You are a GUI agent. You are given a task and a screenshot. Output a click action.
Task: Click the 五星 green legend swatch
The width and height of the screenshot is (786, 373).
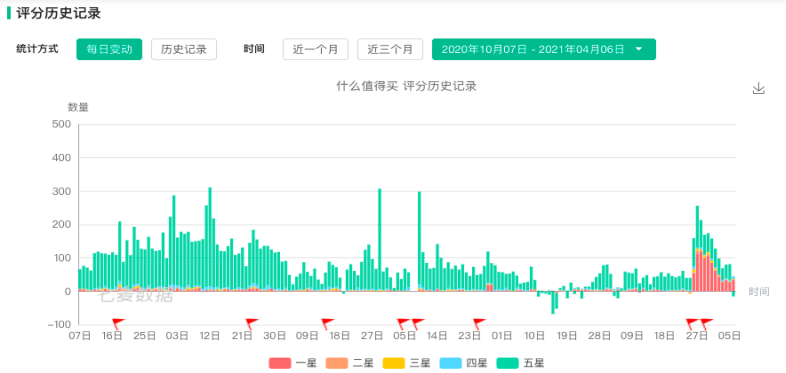click(507, 363)
